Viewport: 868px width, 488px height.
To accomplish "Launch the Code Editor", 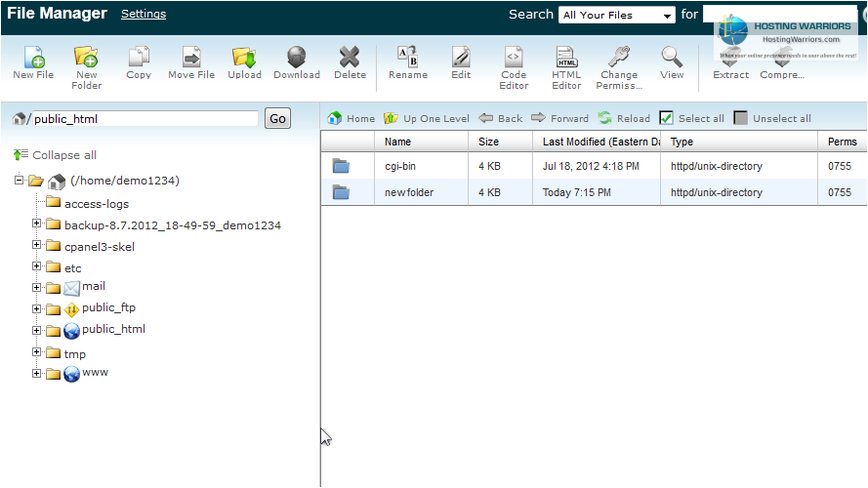I will coord(514,57).
